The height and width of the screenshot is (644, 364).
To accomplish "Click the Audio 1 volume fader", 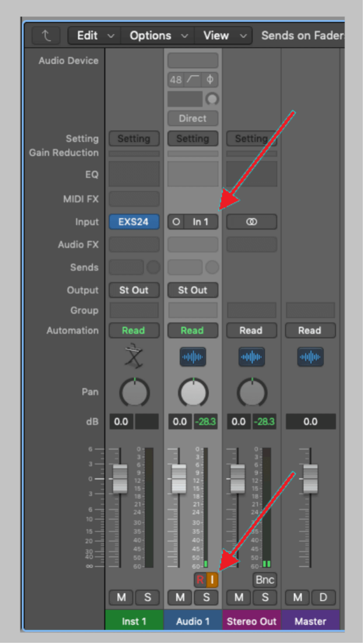I will click(x=178, y=480).
